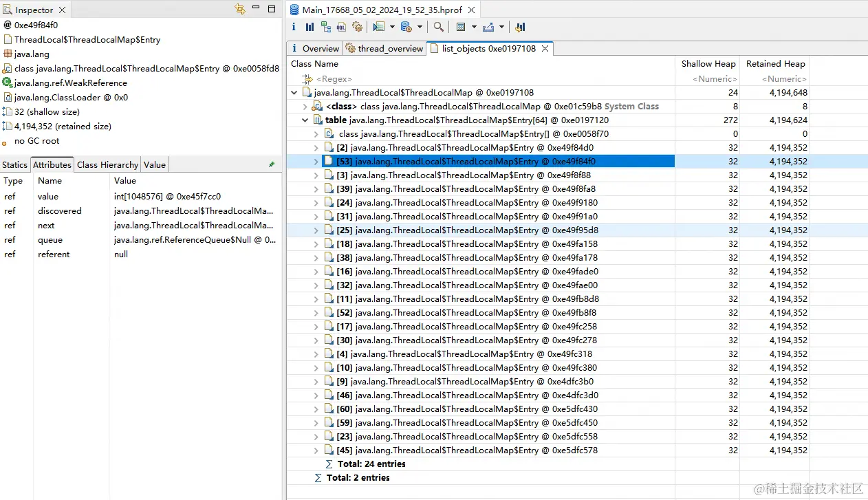Image resolution: width=868 pixels, height=500 pixels.
Task: Open the Class Hierarchy tab
Action: [x=107, y=164]
